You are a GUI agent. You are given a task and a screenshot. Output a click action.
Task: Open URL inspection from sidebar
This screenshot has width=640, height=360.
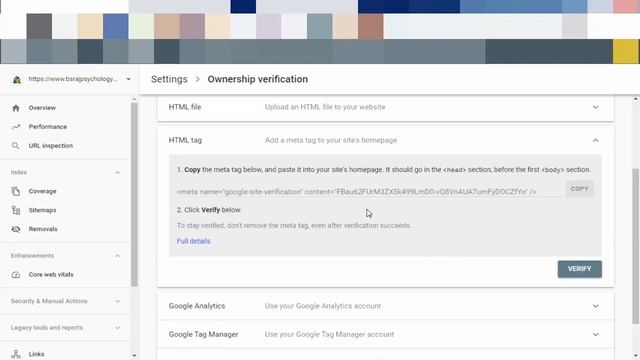point(51,146)
